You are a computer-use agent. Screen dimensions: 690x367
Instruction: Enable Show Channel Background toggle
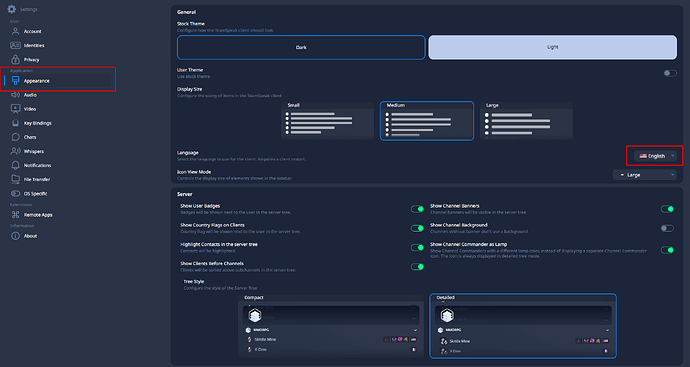(667, 228)
